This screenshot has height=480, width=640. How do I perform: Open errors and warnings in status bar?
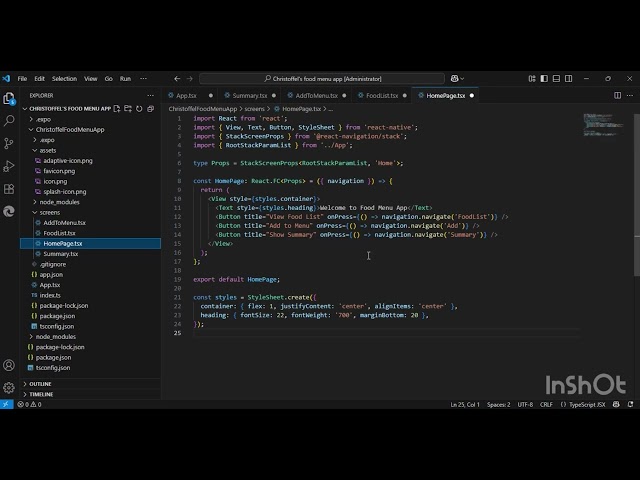point(29,404)
